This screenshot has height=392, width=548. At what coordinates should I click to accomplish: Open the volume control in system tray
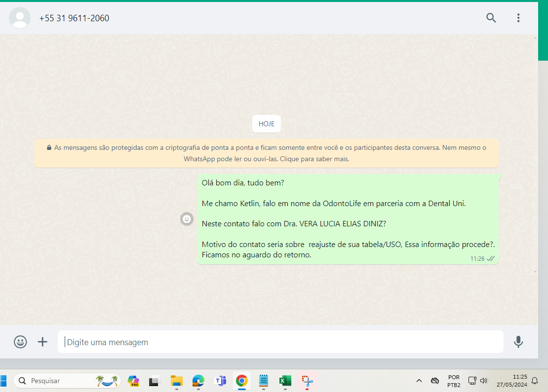tap(484, 381)
